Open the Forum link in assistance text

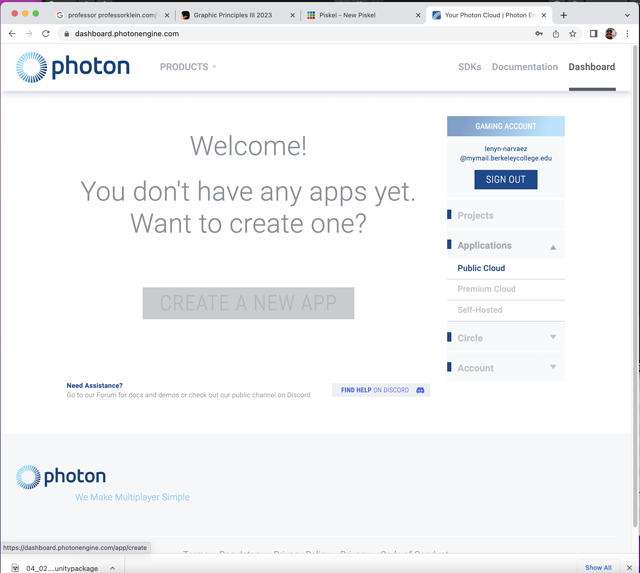(106, 395)
